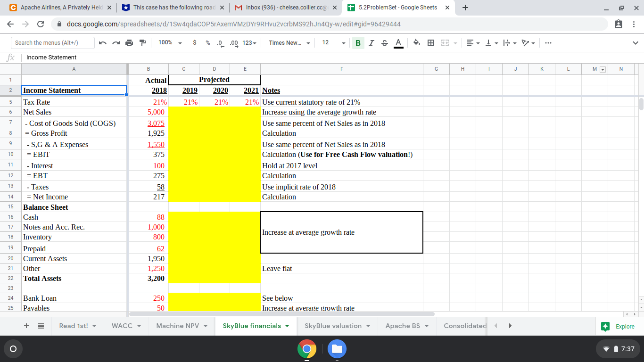Toggle bold formatting
The width and height of the screenshot is (644, 362).
click(x=358, y=42)
